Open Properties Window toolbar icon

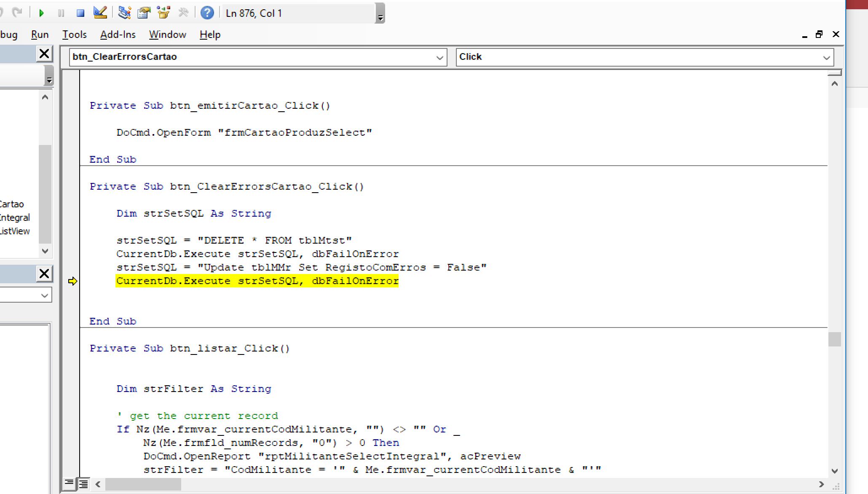point(144,13)
